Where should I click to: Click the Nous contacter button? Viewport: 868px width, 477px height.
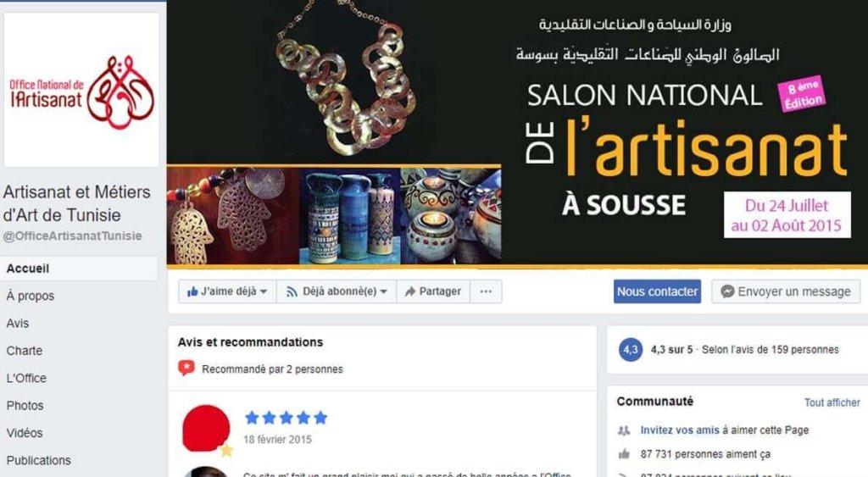click(x=657, y=291)
